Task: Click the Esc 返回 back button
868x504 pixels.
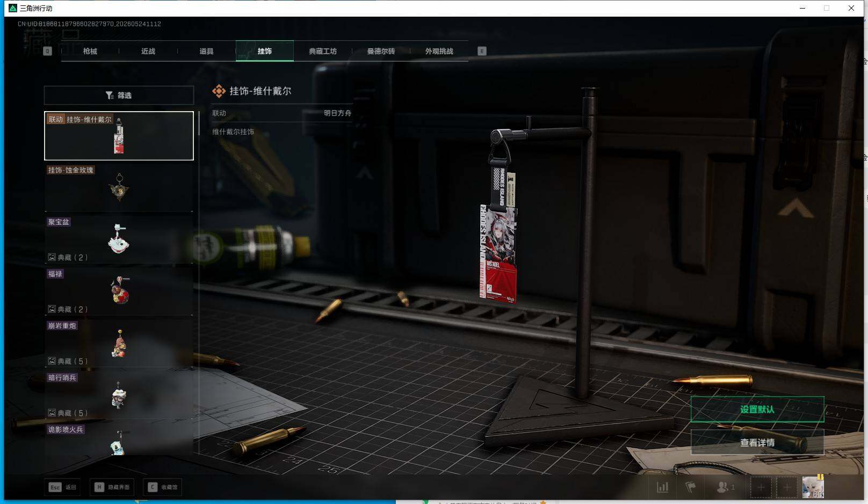Action: (63, 487)
